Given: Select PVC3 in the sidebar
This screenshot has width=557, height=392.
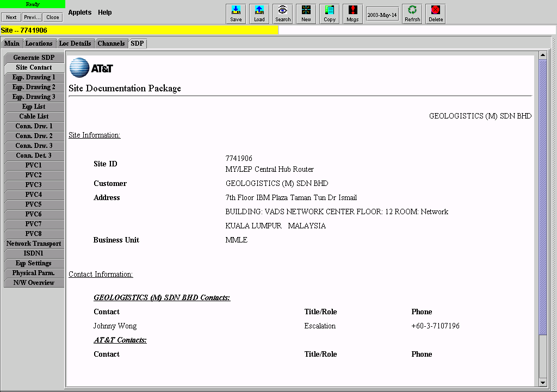Looking at the screenshot, I should [34, 185].
